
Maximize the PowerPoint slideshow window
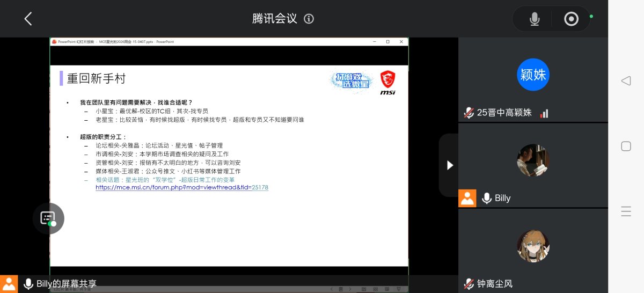click(387, 41)
